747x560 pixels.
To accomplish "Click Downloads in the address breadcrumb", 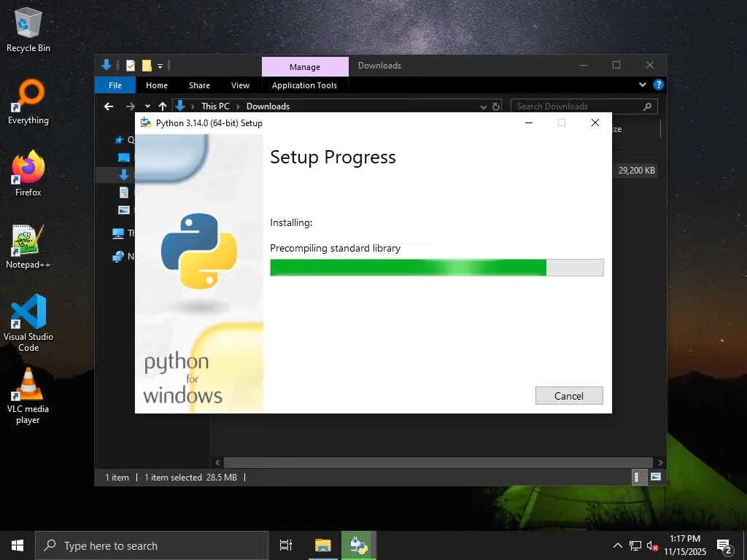I will click(x=268, y=106).
